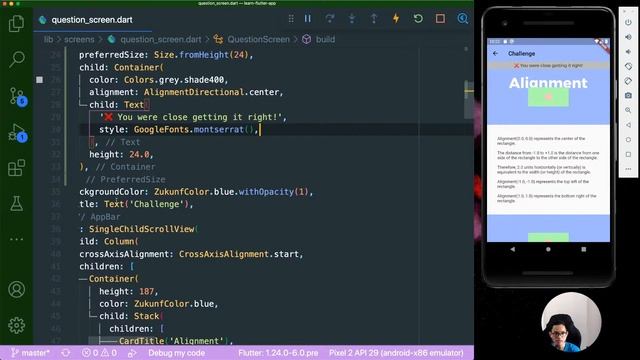
Task: Trigger Flutter Hot Reload lightning icon
Action: click(x=396, y=19)
